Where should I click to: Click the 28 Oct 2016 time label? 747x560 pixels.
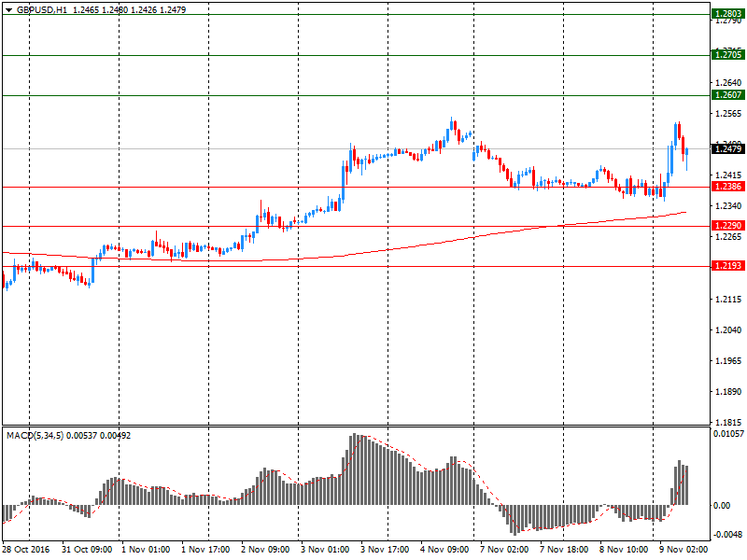coord(26,549)
